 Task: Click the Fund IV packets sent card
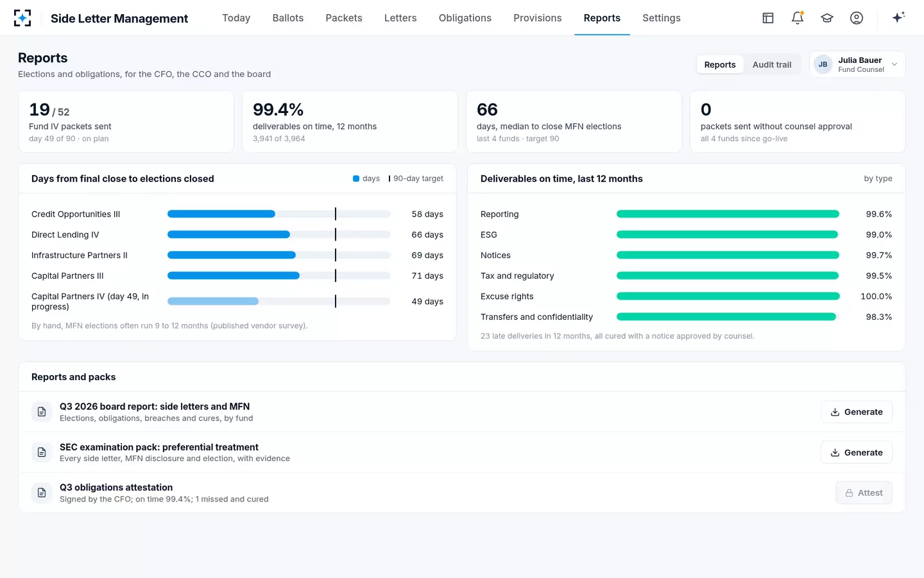click(126, 121)
